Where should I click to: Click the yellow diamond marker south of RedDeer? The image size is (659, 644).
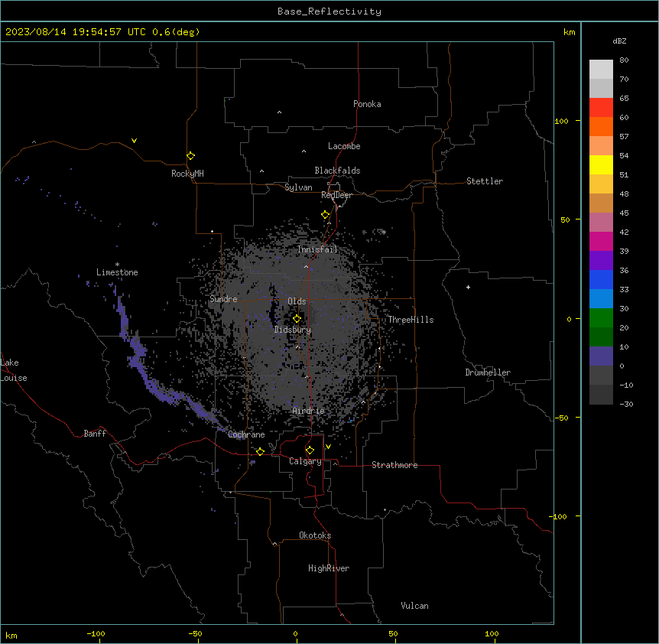click(325, 215)
